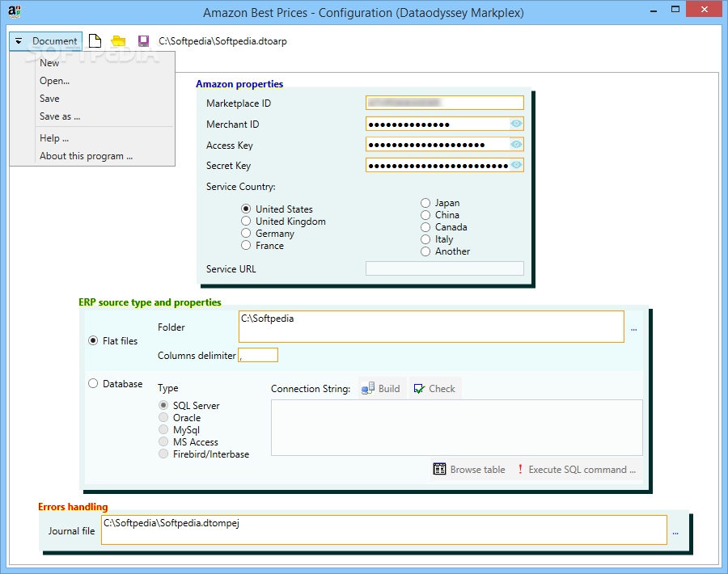Screen dimensions: 728x574
Task: Click the Save floppy disk toolbar icon
Action: point(143,41)
